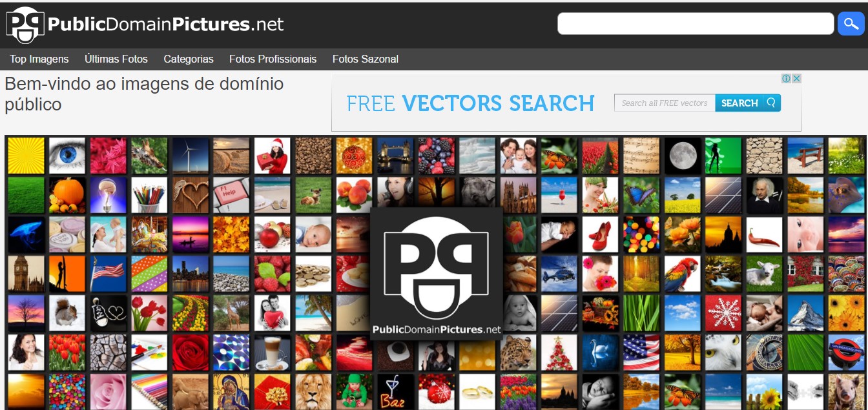Open the PublicDomainPictures.net header logo
868x410 pixels.
[x=145, y=25]
